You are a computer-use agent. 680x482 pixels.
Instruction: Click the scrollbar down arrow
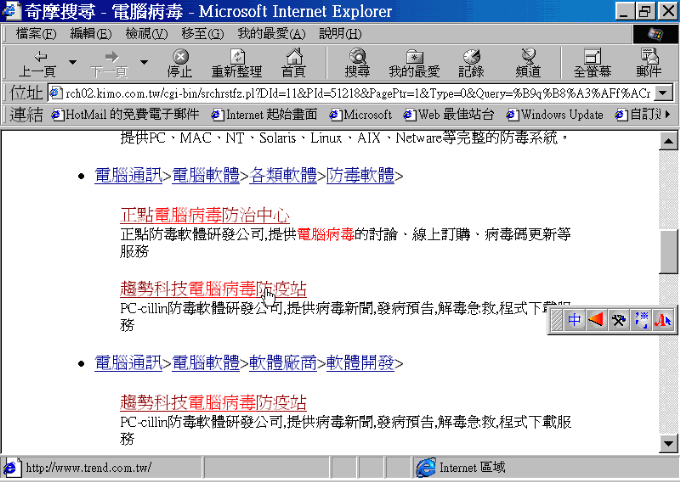click(668, 443)
